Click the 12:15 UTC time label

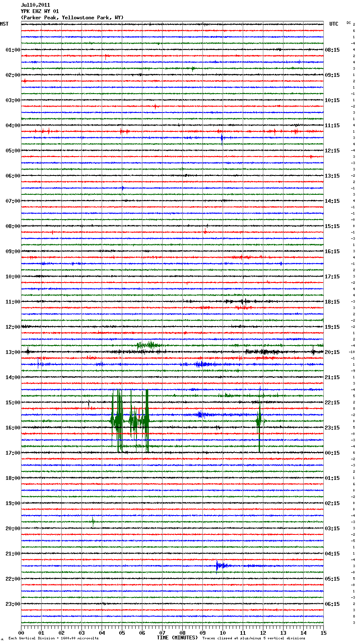coord(332,151)
